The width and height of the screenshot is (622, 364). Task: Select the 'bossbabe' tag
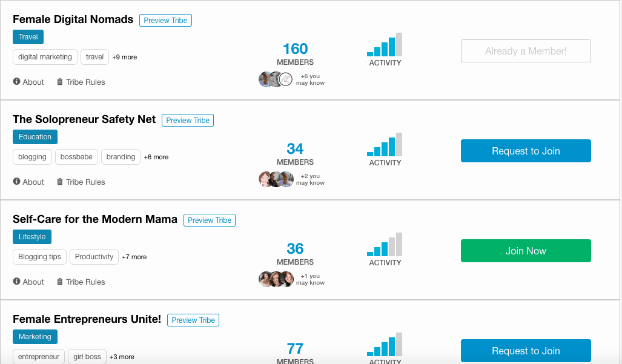click(x=76, y=157)
